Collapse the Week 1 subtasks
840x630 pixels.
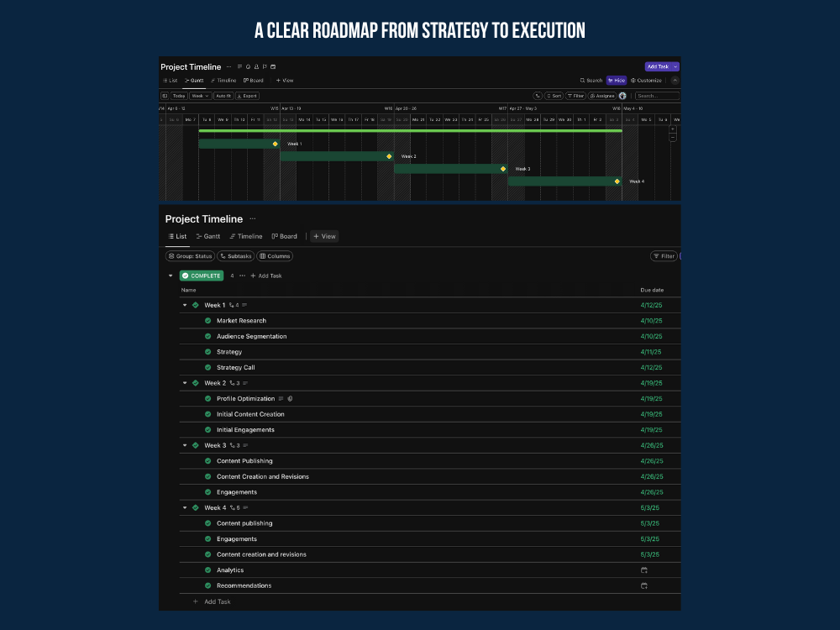pyautogui.click(x=185, y=306)
